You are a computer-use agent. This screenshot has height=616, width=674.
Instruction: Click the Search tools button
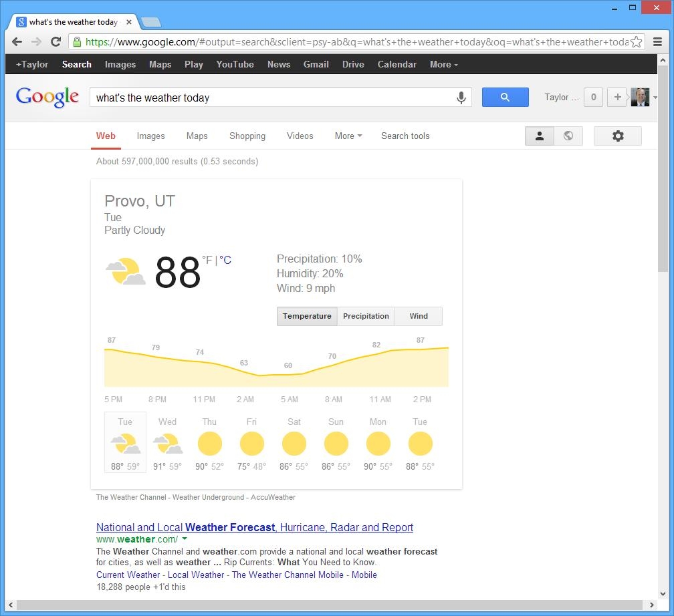tap(405, 136)
